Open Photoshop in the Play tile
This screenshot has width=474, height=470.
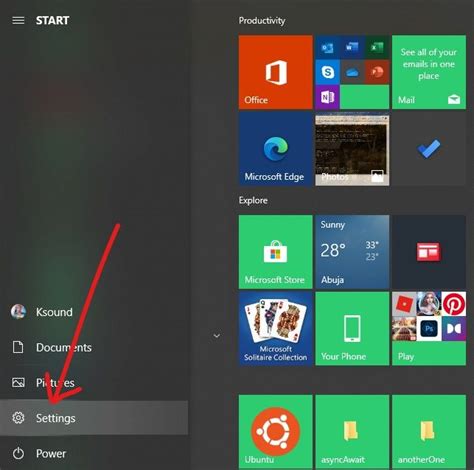point(429,329)
